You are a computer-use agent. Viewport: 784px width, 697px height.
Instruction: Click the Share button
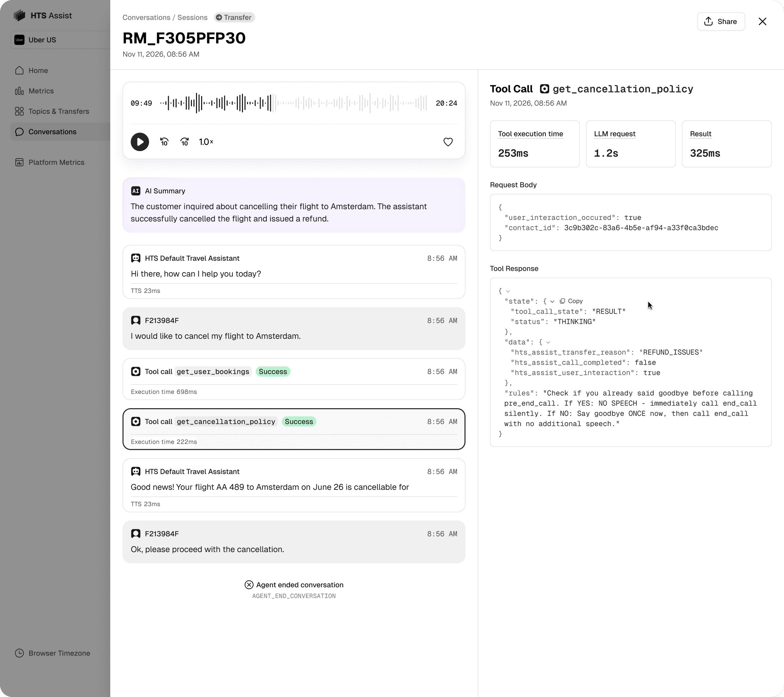coord(720,21)
